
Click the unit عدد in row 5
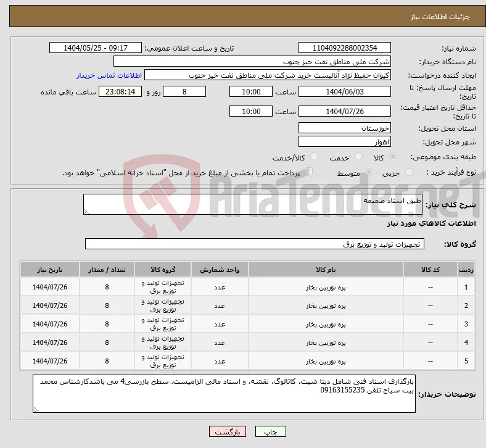click(220, 362)
